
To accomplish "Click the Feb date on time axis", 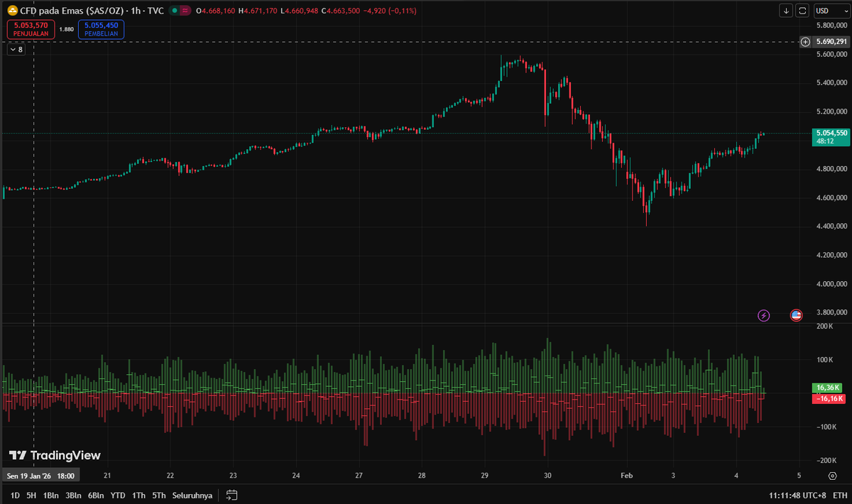I will coord(626,476).
